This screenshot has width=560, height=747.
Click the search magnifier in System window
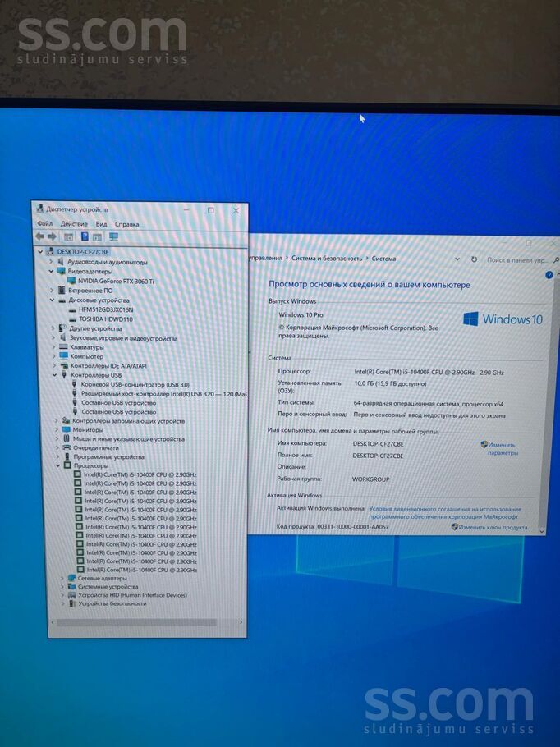point(556,260)
